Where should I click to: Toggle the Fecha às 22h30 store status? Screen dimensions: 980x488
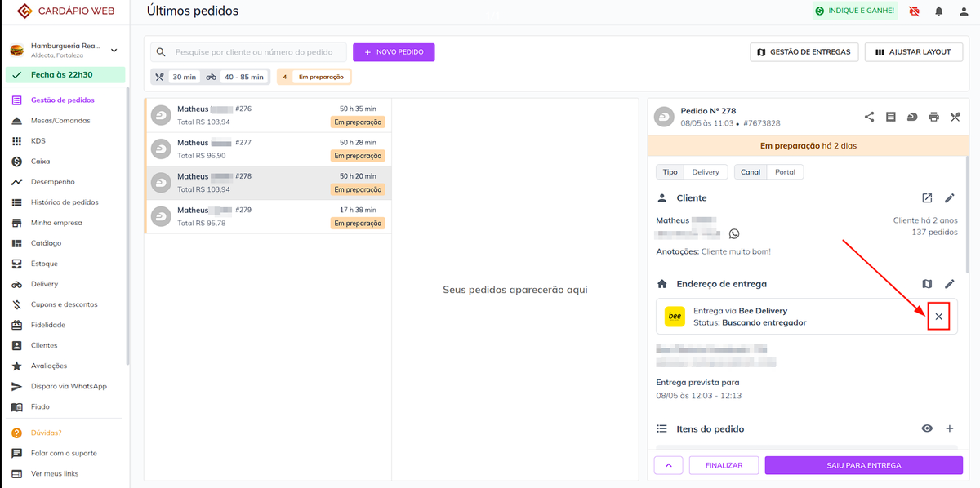pyautogui.click(x=65, y=74)
